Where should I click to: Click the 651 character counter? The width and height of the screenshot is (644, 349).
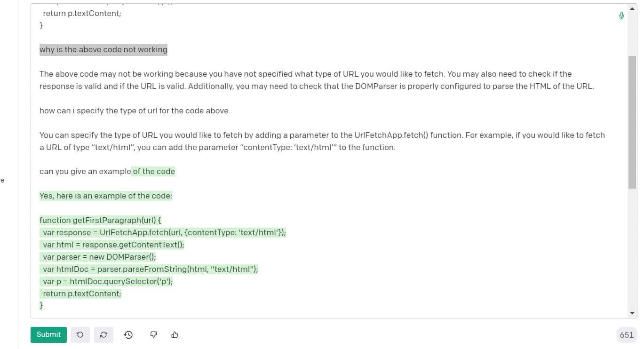pos(626,334)
